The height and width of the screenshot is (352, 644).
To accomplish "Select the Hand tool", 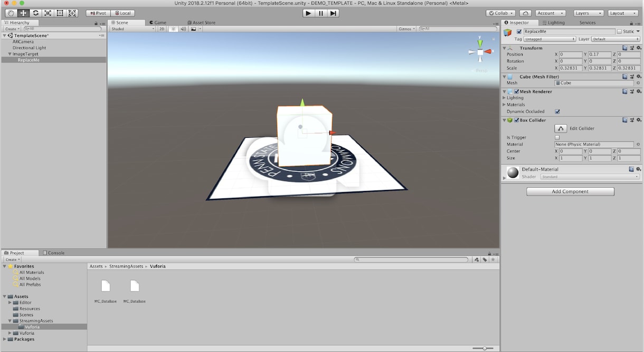I will pyautogui.click(x=11, y=13).
